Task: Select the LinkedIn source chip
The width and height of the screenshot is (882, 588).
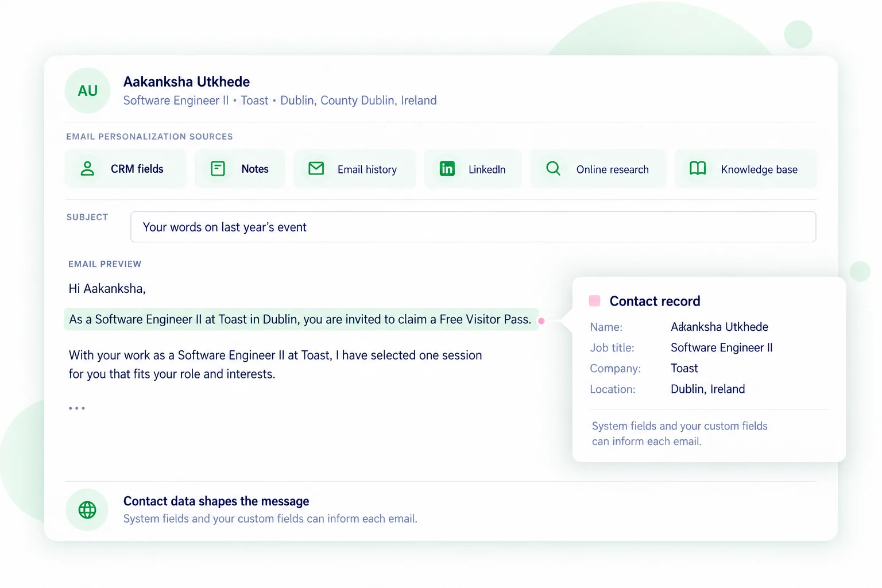Action: [473, 169]
